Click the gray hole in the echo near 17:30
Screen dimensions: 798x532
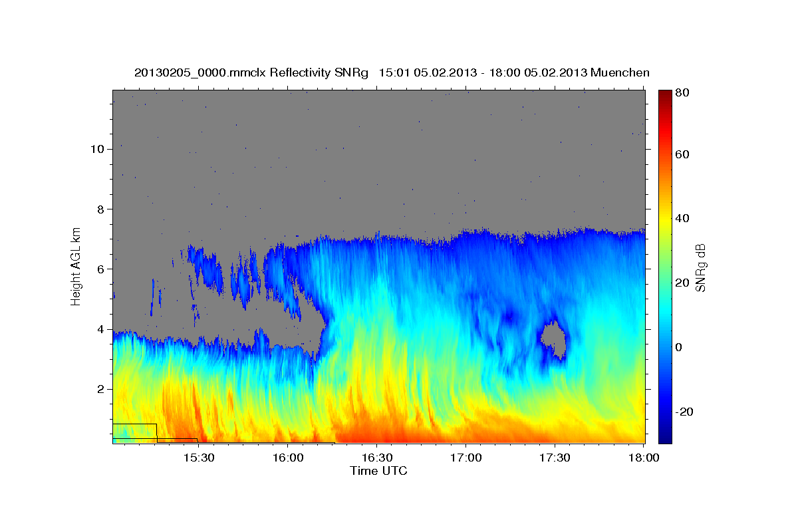click(x=553, y=339)
